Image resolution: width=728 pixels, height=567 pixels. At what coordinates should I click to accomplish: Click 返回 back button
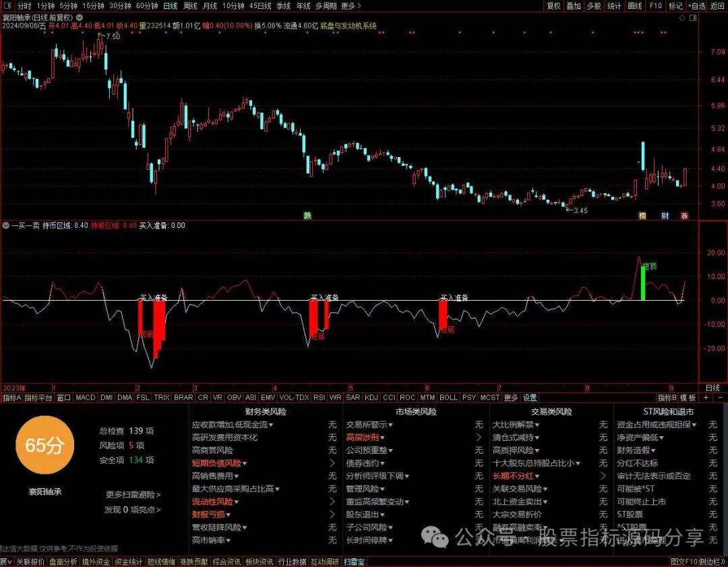[717, 5]
